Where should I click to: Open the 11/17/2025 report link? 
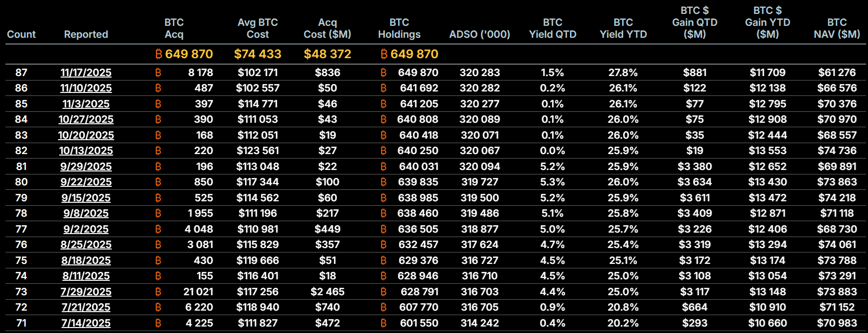tap(86, 73)
